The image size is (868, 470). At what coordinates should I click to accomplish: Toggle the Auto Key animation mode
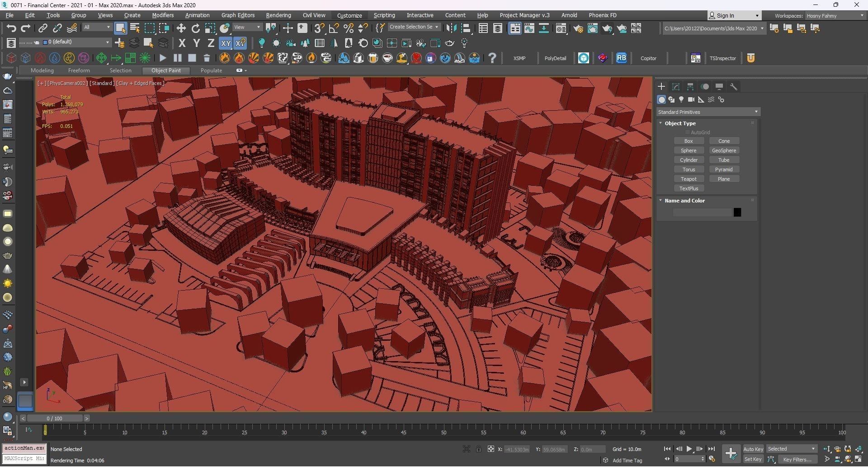click(x=753, y=449)
